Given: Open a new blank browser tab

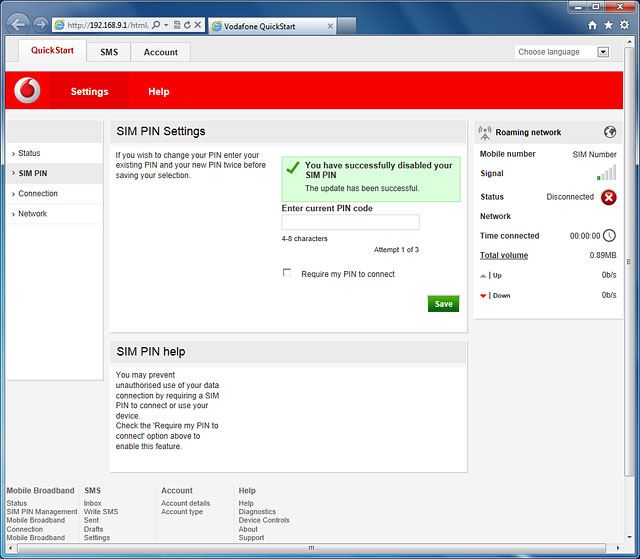Looking at the screenshot, I should (347, 26).
